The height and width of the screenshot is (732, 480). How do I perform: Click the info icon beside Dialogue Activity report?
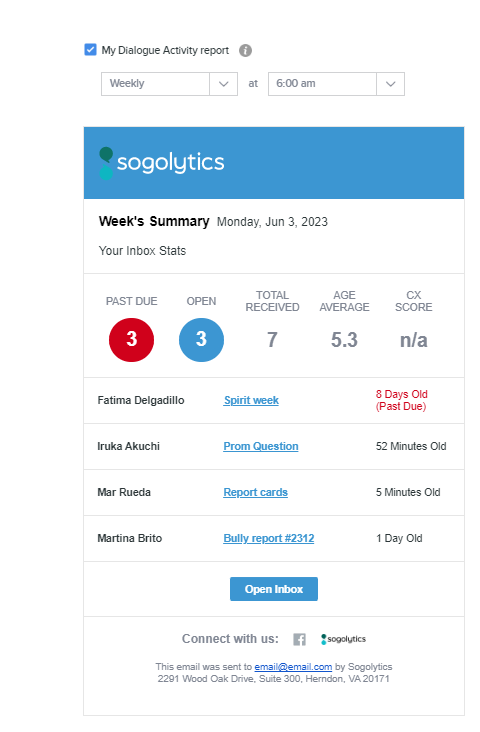(x=245, y=50)
